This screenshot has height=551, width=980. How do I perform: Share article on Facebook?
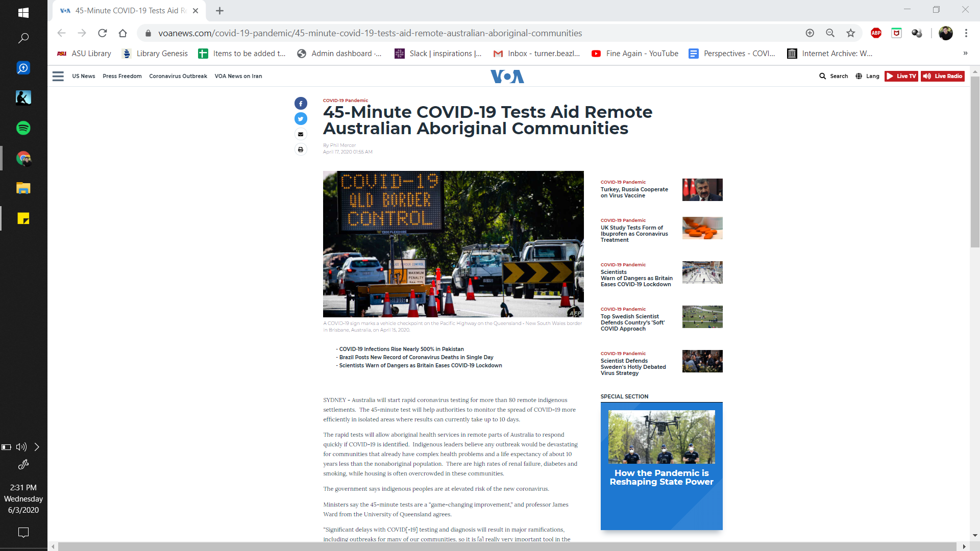(x=301, y=104)
